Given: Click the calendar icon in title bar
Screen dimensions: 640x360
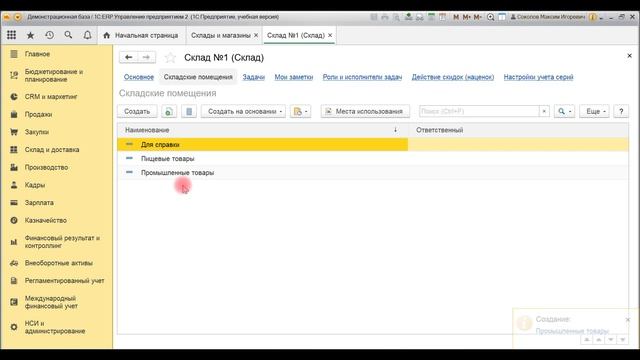Looking at the screenshot, I should [442, 17].
